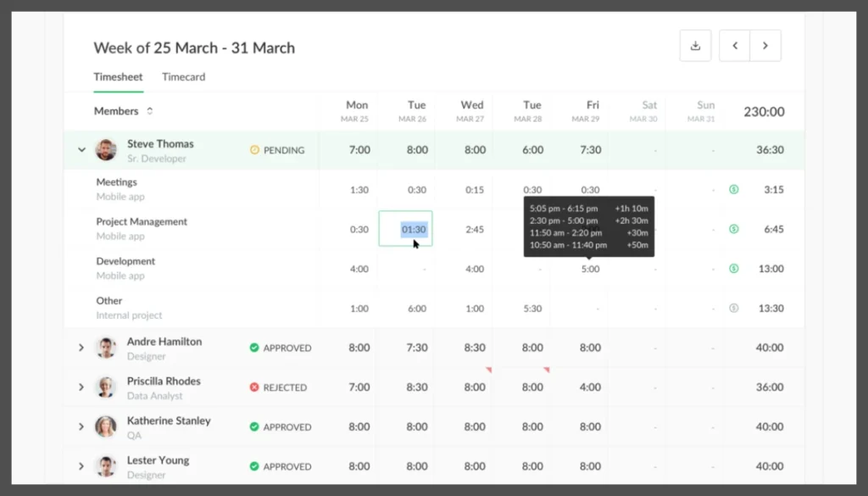The width and height of the screenshot is (868, 496).
Task: Switch to the Timecard tab
Action: click(x=184, y=77)
